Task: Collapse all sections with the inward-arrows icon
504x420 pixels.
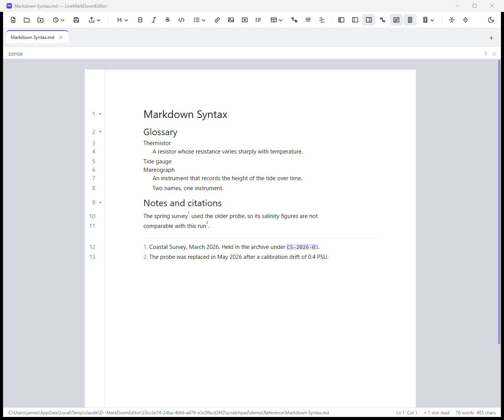Action: pyautogui.click(x=452, y=20)
